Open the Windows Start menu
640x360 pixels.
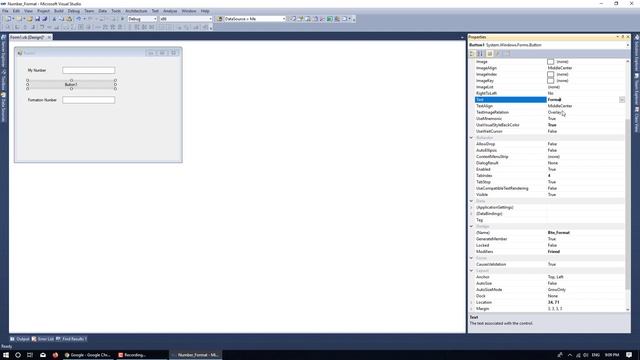pyautogui.click(x=6, y=355)
